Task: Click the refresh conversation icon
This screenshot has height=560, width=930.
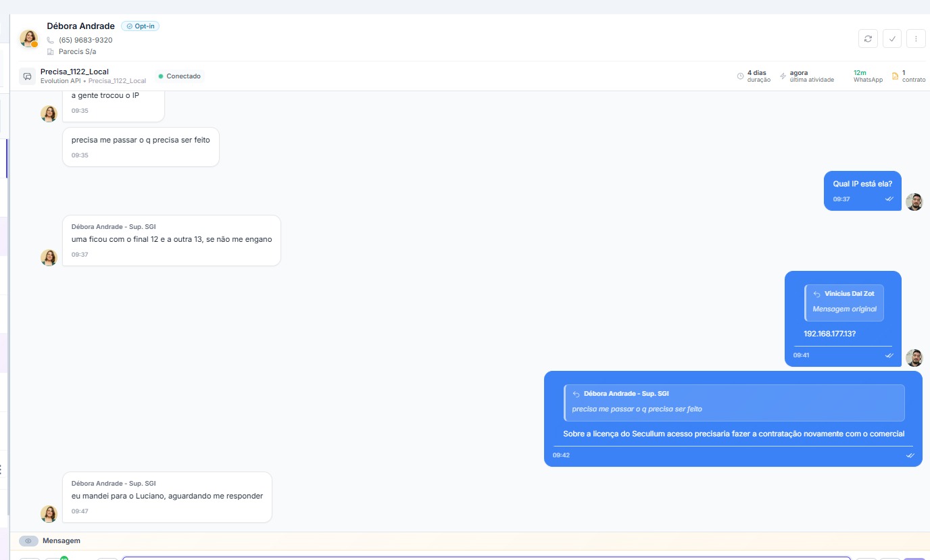Action: [x=868, y=39]
